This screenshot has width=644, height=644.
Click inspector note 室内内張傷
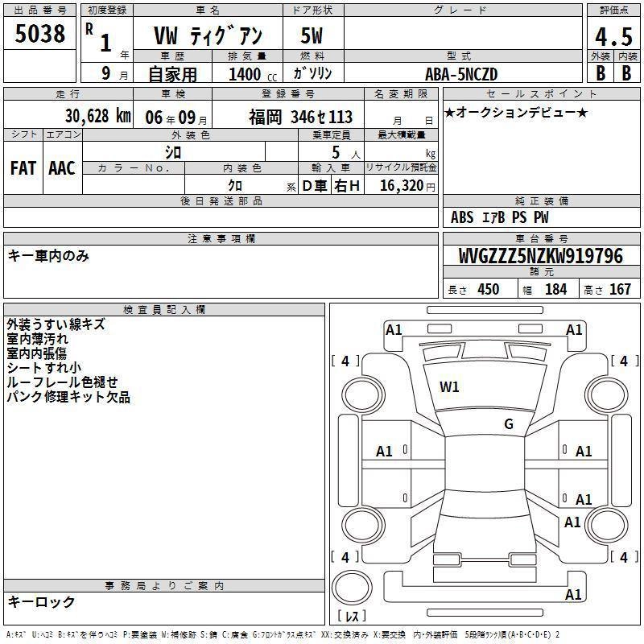click(36, 353)
